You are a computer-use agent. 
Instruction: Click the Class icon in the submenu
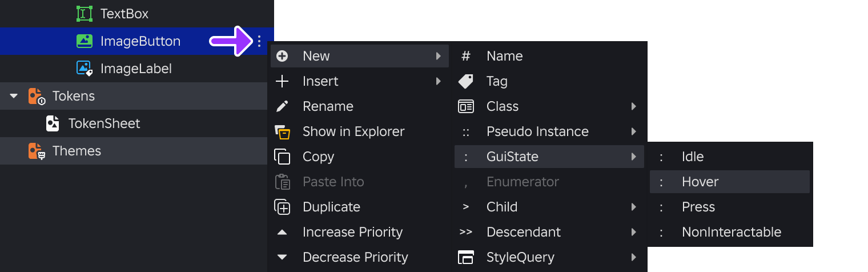point(466,106)
